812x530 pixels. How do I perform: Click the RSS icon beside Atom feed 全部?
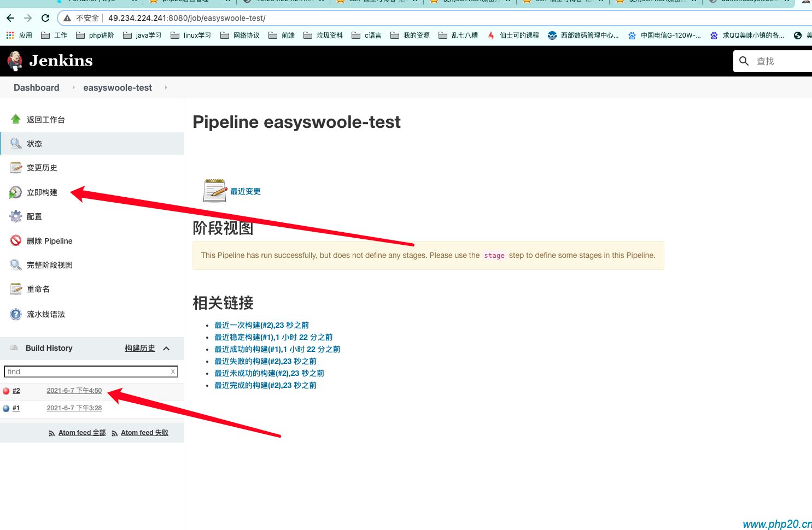click(52, 433)
